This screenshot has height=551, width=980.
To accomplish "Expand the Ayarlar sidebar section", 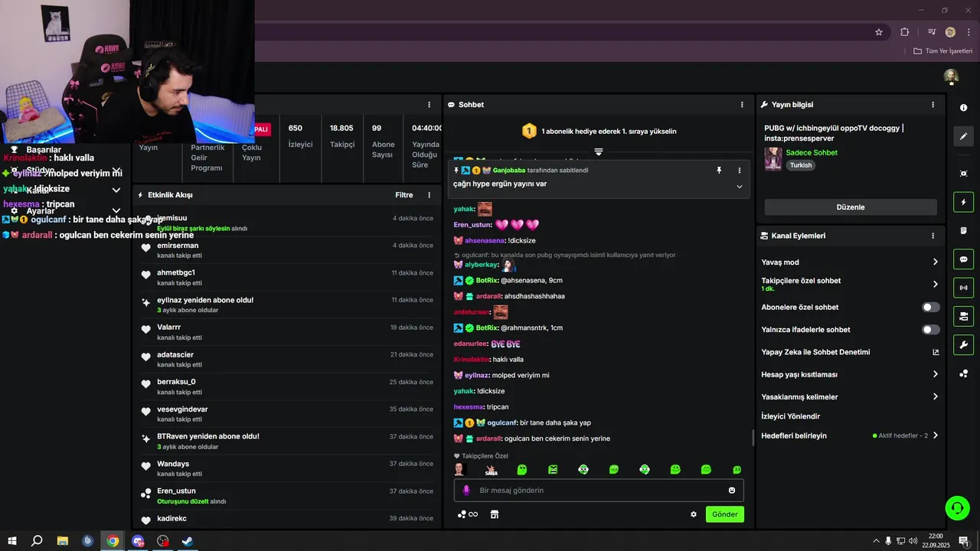I will [116, 210].
